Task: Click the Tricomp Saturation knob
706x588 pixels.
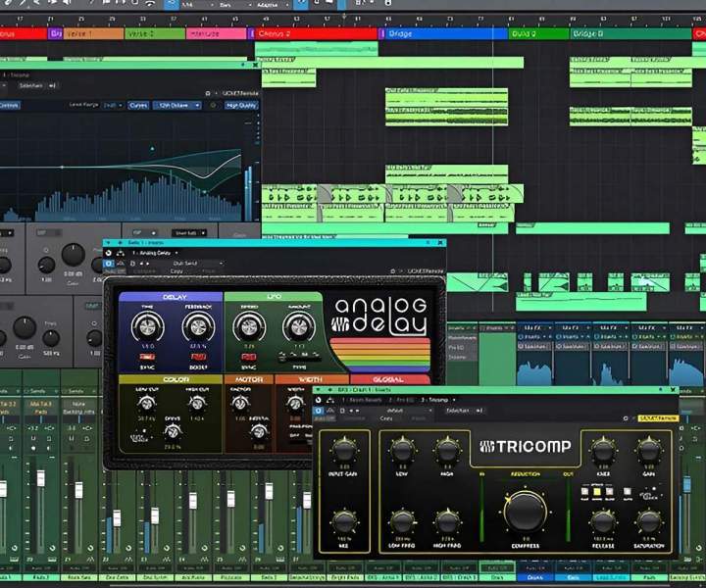Action: click(x=648, y=522)
